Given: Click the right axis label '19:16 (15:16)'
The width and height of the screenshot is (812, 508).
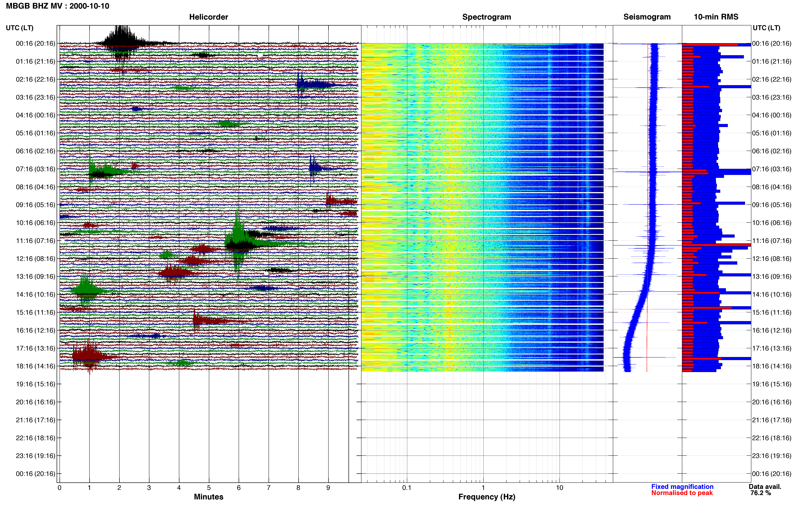Looking at the screenshot, I should [772, 384].
